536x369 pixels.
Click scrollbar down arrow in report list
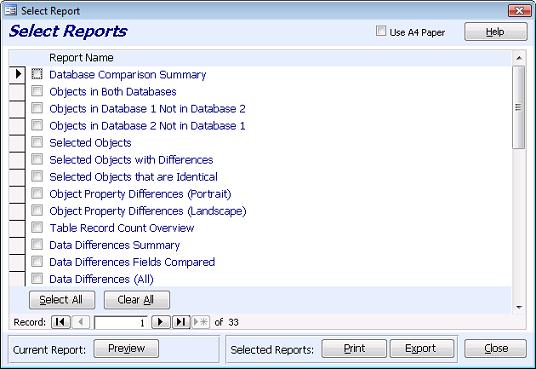(519, 307)
